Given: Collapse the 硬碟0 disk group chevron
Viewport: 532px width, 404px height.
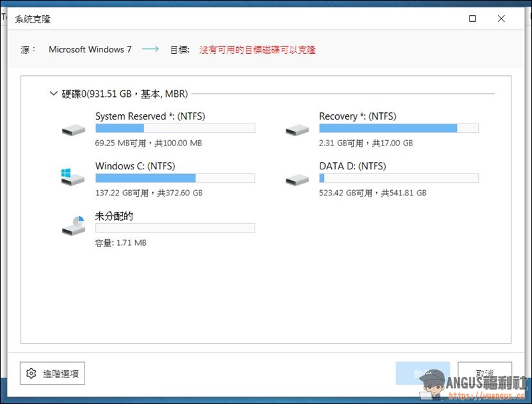Looking at the screenshot, I should click(54, 94).
